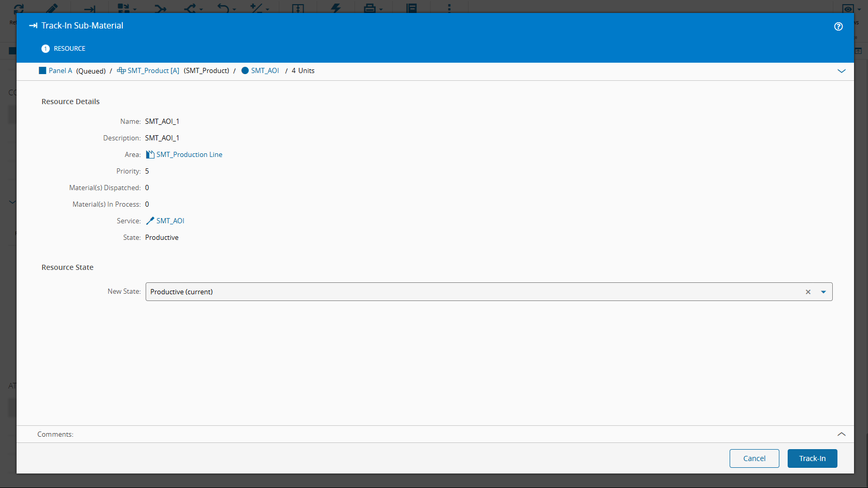868x488 pixels.
Task: Open the printer dropdown caret in background toolbar
Action: [x=381, y=9]
